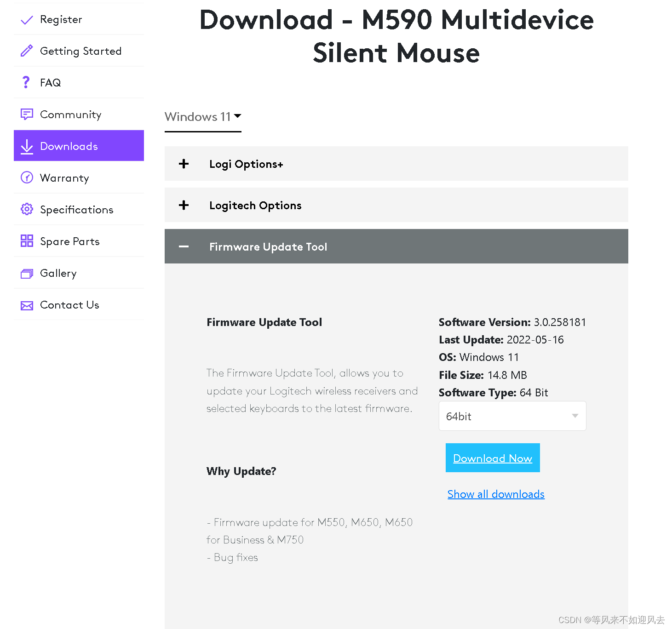Click the Download Now button
The image size is (672, 629).
tap(493, 458)
